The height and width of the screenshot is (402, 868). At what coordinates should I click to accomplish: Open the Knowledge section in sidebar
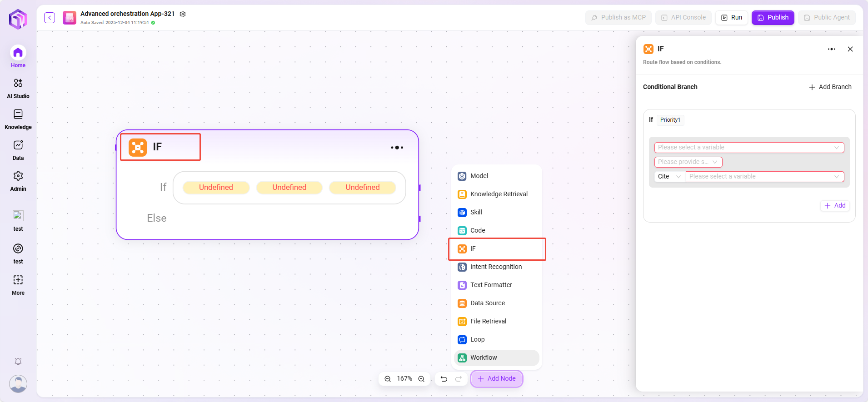18,119
